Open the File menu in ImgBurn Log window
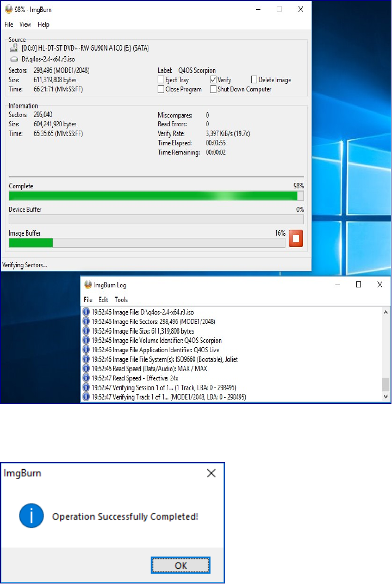This screenshot has height=584, width=392. [88, 299]
